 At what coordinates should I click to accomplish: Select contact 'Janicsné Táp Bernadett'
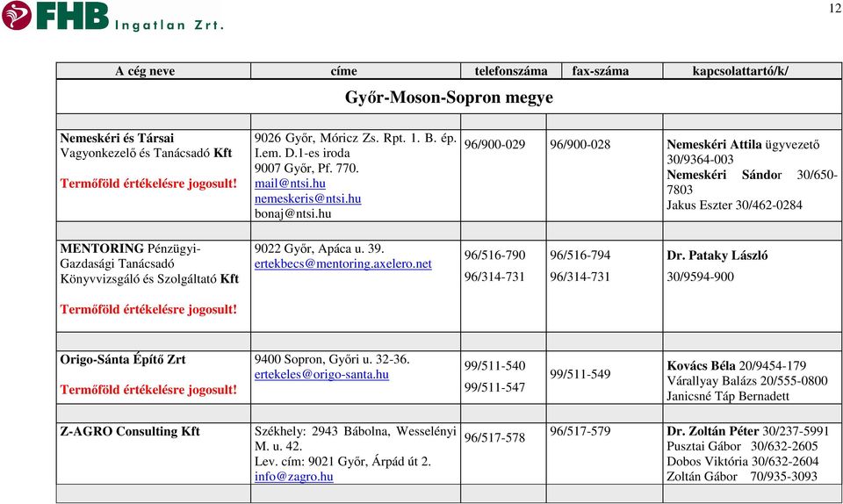pos(728,397)
